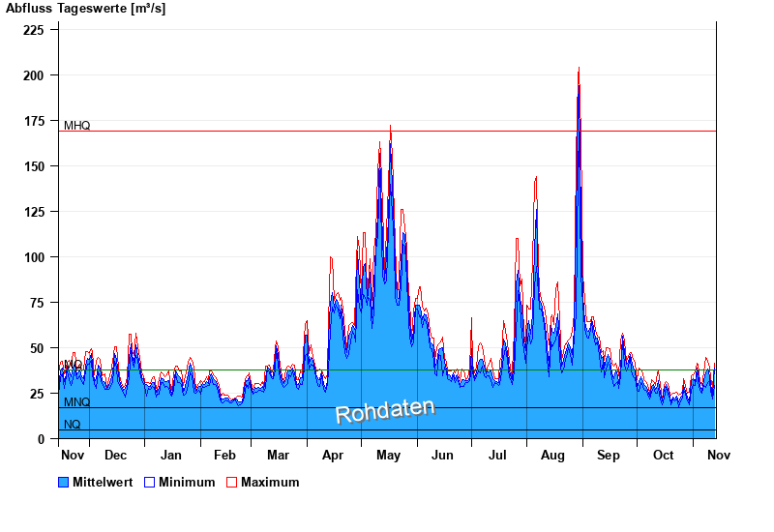Select the MNQ threshold line label

pos(76,402)
